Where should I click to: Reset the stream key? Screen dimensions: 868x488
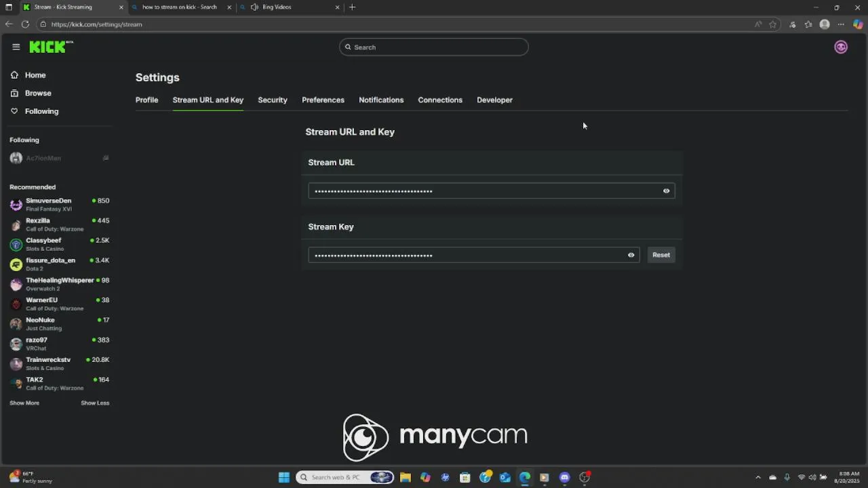(x=661, y=255)
